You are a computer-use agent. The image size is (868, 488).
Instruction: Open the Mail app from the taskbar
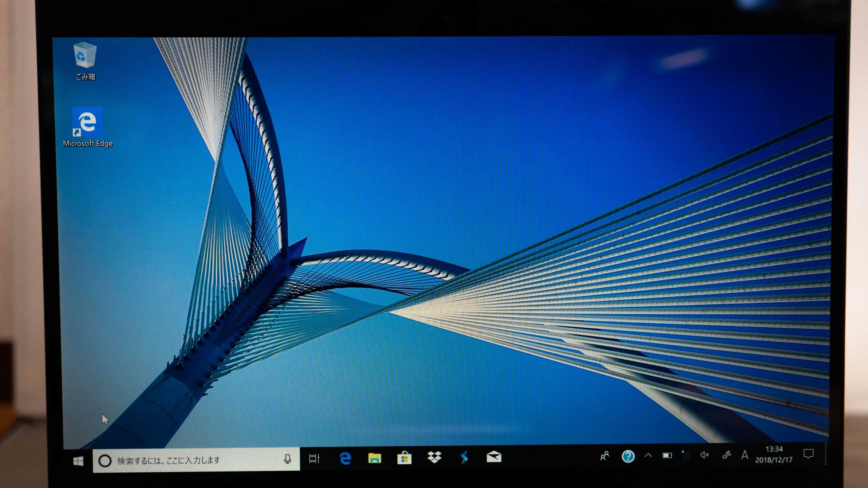click(494, 457)
